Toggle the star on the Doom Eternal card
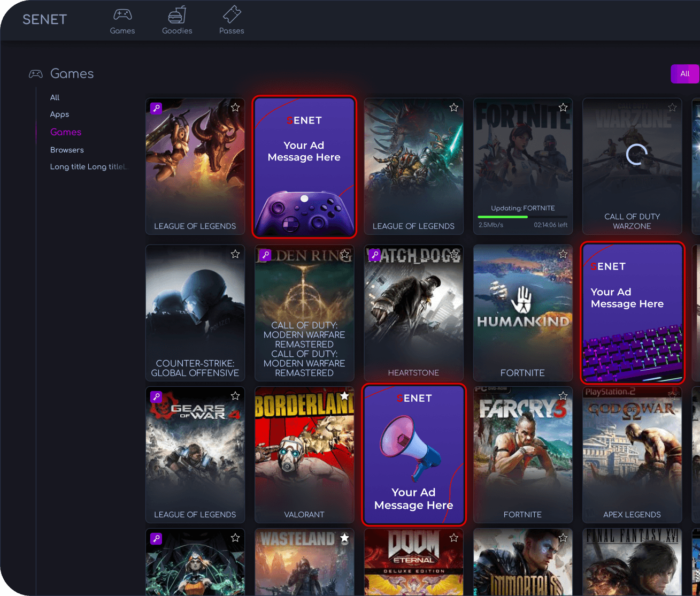This screenshot has height=596, width=700. coord(454,538)
